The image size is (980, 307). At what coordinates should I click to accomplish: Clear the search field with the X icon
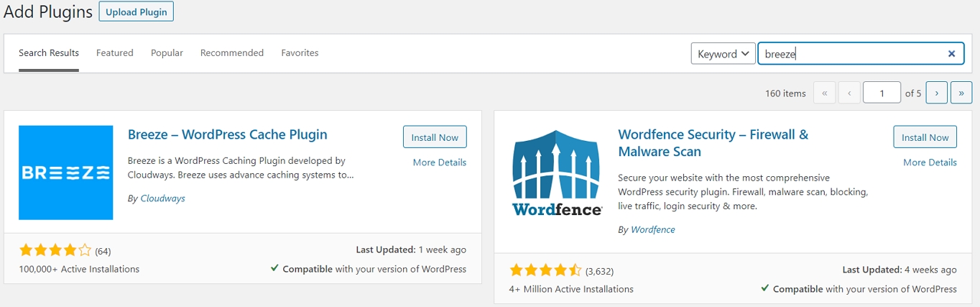click(951, 53)
